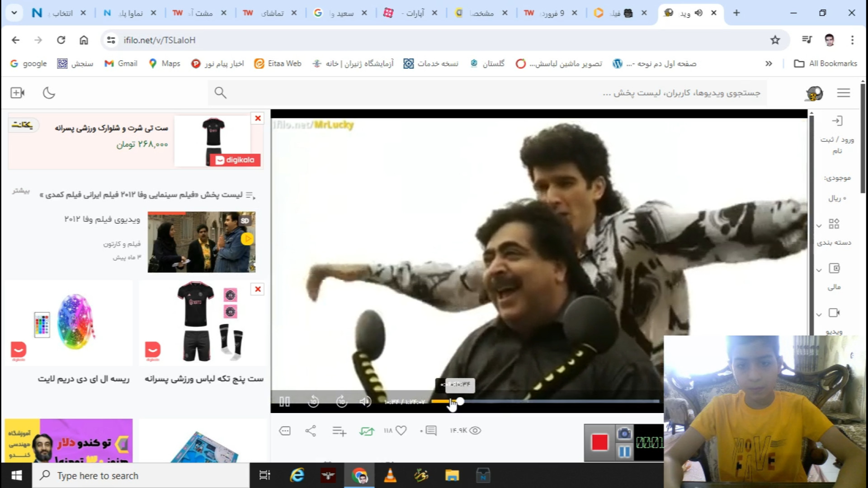Click the video progress slider handle
Image resolution: width=868 pixels, height=488 pixels.
(460, 401)
